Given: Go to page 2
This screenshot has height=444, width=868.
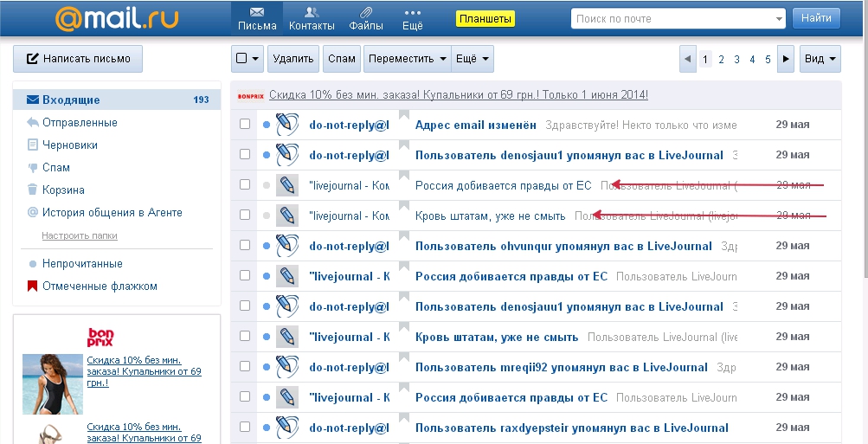Looking at the screenshot, I should (x=721, y=59).
